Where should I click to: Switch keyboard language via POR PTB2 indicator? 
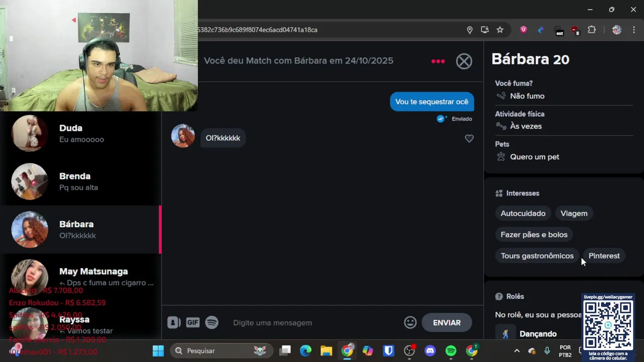tap(565, 351)
